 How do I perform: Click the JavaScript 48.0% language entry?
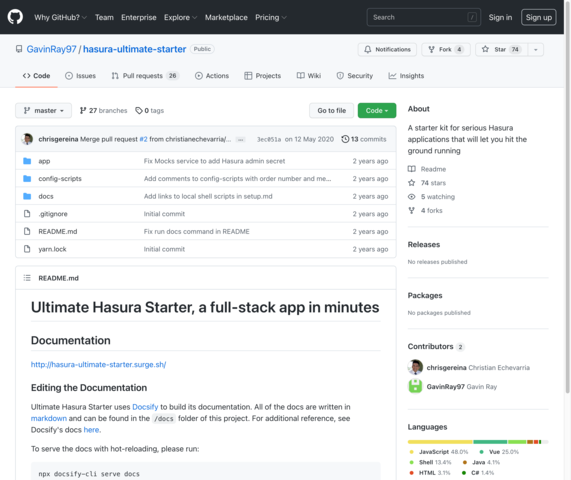coord(439,452)
